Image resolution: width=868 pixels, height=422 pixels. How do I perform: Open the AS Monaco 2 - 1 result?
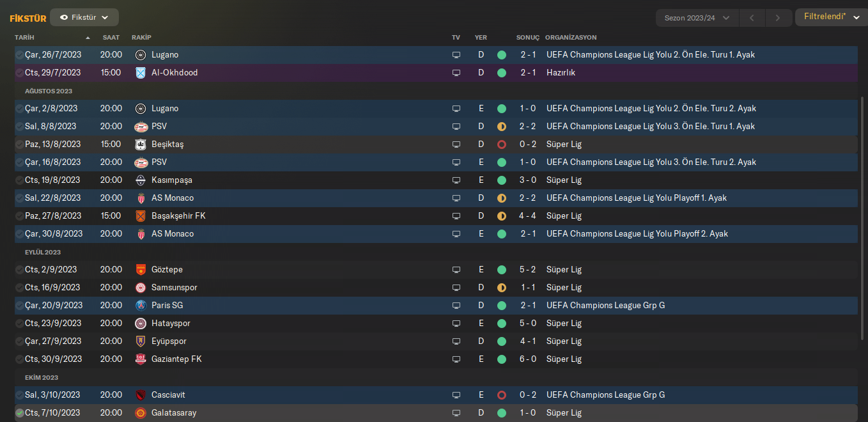(x=528, y=234)
